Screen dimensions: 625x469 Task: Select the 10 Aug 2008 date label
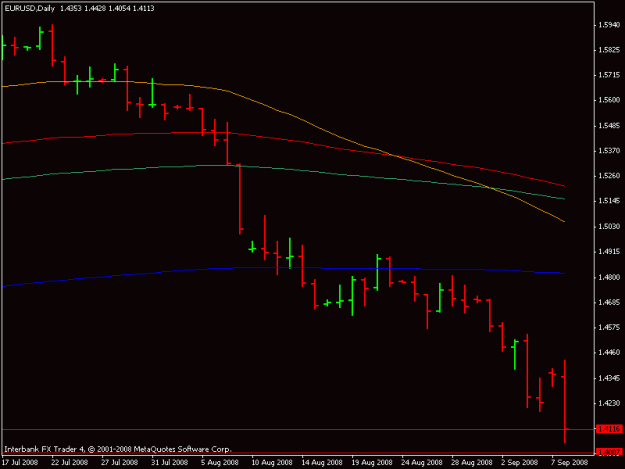tap(272, 462)
